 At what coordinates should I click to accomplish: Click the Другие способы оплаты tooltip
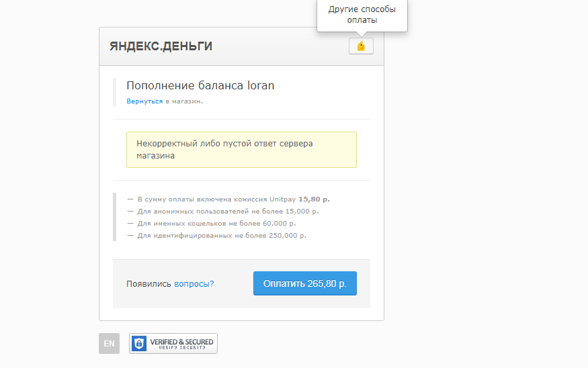point(362,15)
